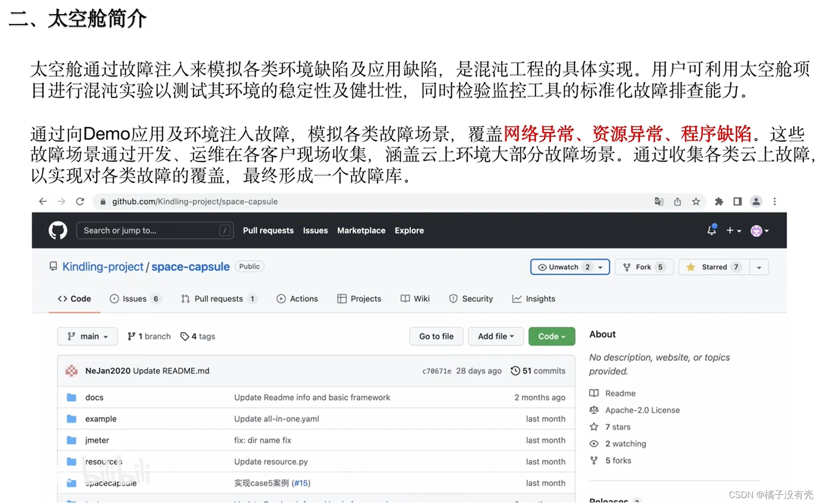Open GitHub notifications bell
The width and height of the screenshot is (821, 504).
[712, 230]
